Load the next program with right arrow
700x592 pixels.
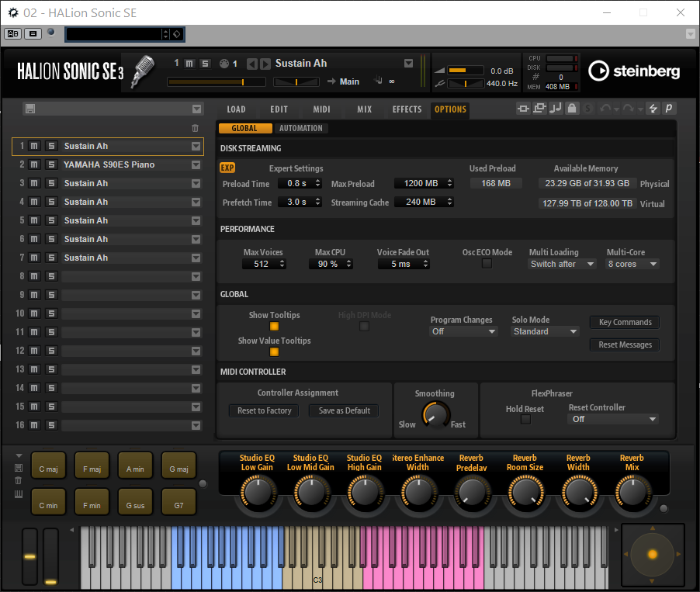265,64
